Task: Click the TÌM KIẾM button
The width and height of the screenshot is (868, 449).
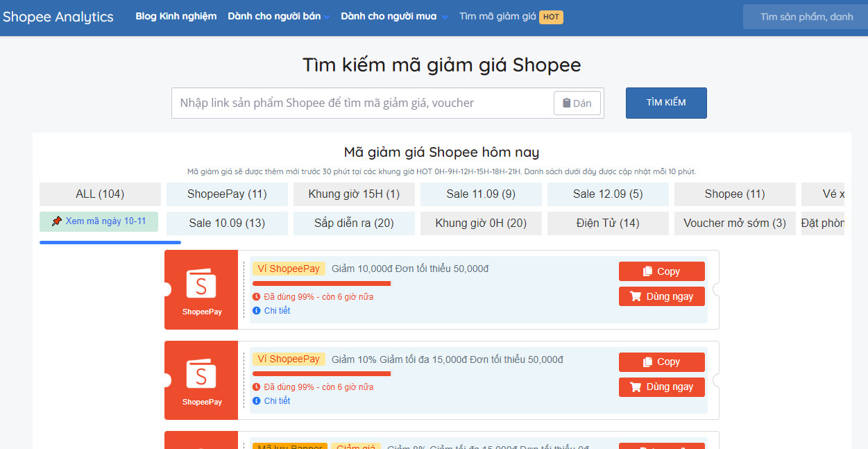Action: [665, 102]
